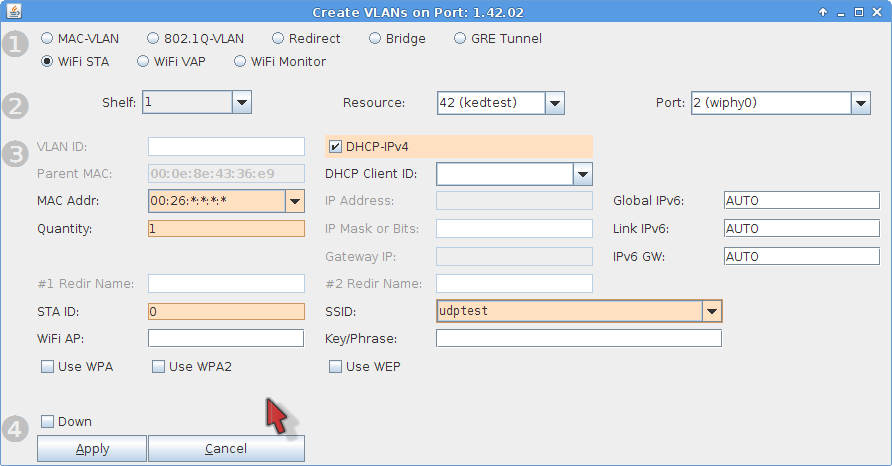Open the Shelf dropdown
The height and width of the screenshot is (466, 892).
[241, 102]
